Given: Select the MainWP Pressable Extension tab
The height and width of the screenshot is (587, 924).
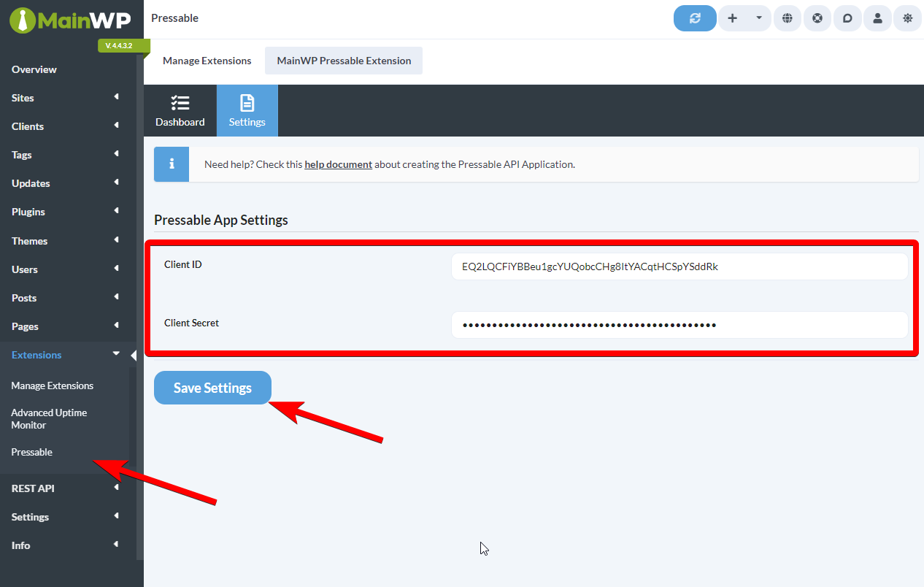Looking at the screenshot, I should point(343,61).
